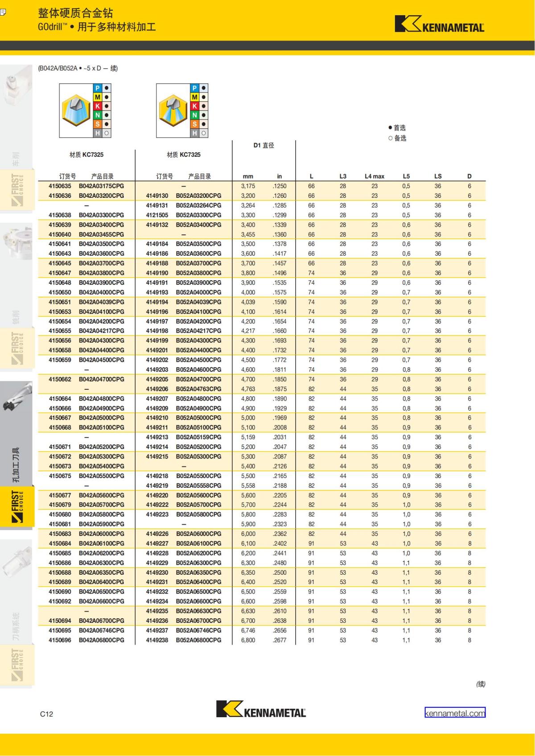
Task: Select the drill icon with blue coolant streams
Action: tap(173, 110)
